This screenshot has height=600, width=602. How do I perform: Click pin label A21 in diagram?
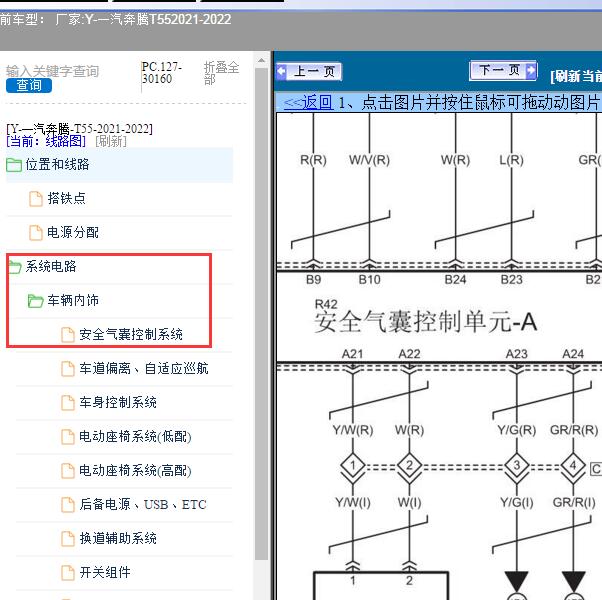[x=352, y=354]
